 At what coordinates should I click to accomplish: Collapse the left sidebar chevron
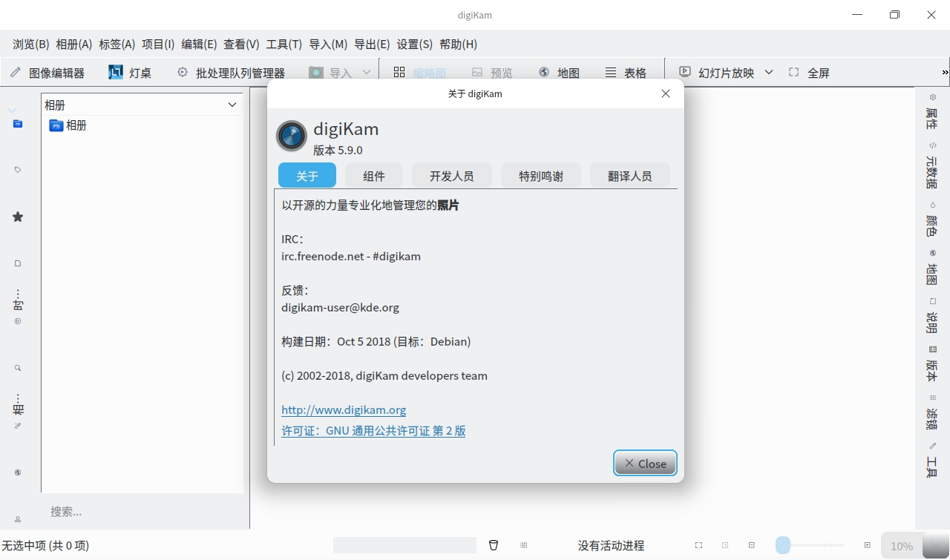point(12,110)
